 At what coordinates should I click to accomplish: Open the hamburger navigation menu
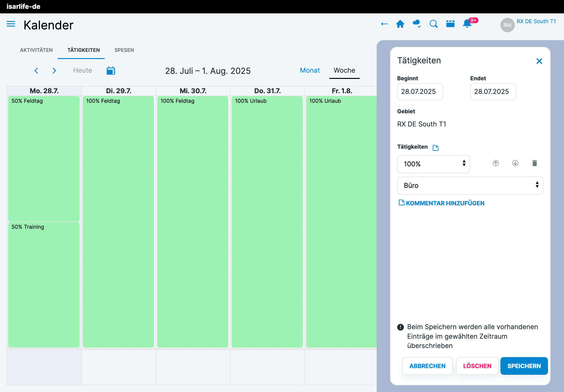pos(11,24)
